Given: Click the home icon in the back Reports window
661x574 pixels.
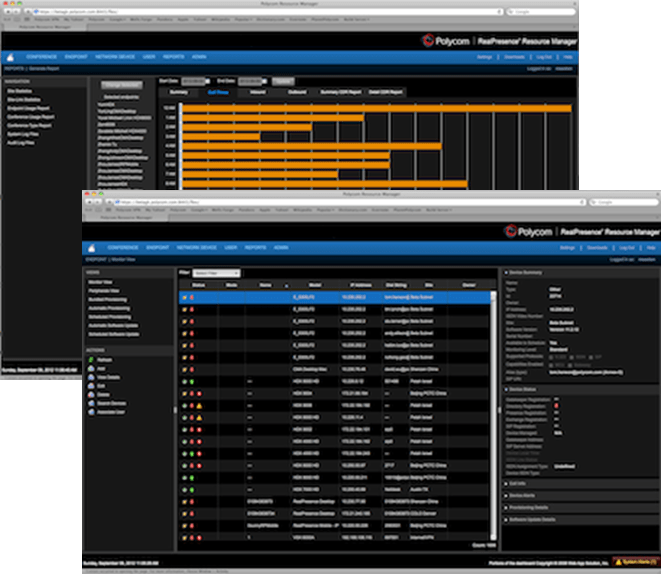Looking at the screenshot, I should tap(10, 57).
